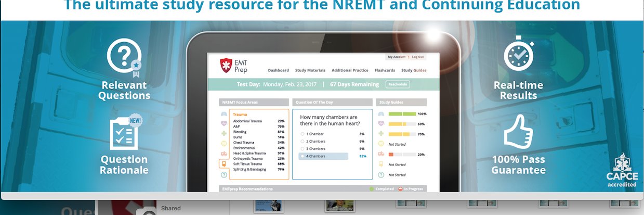Viewport: 644px width, 215px height.
Task: Click the heart chambers question text
Action: pyautogui.click(x=330, y=120)
